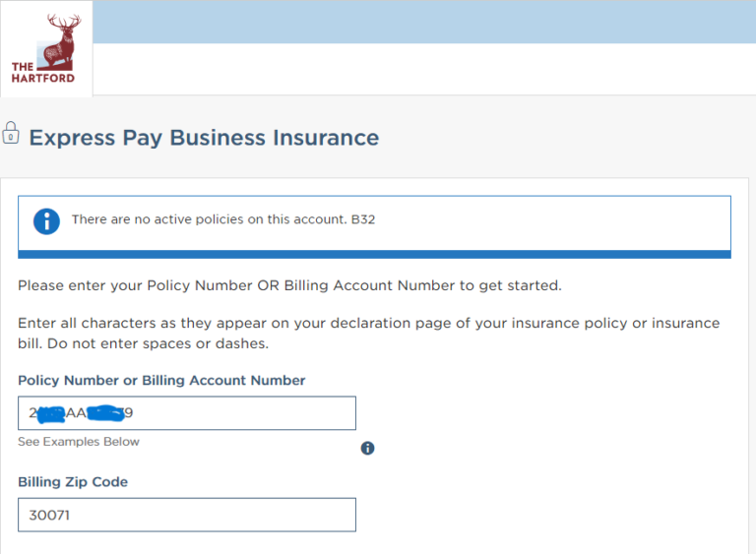The width and height of the screenshot is (756, 554).
Task: Focus the Policy Number or Billing Account Number field
Action: click(x=246, y=413)
